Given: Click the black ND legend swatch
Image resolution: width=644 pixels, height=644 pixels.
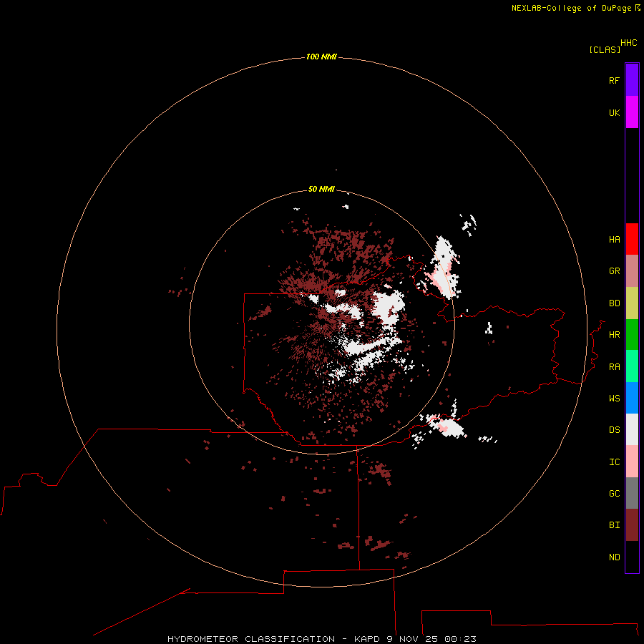Looking at the screenshot, I should (x=632, y=557).
